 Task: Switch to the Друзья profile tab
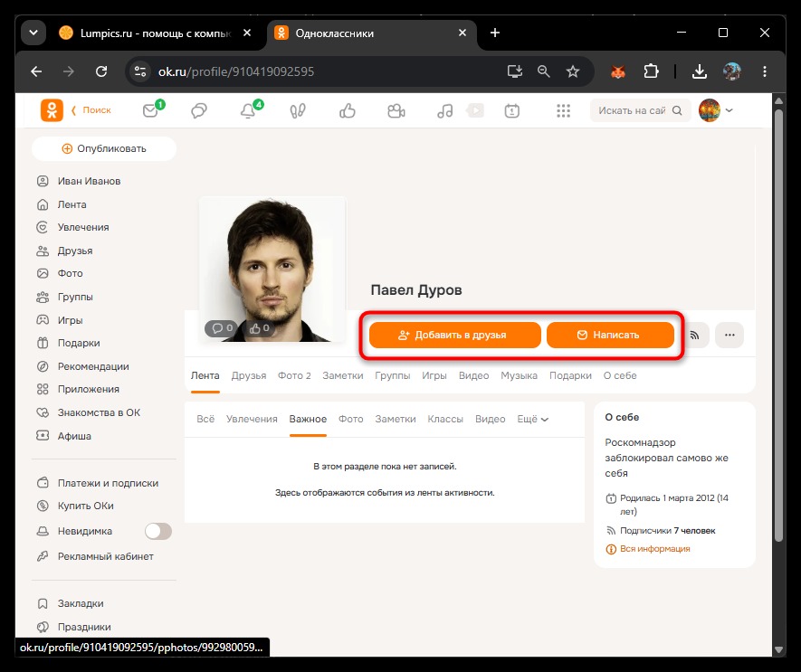click(249, 376)
